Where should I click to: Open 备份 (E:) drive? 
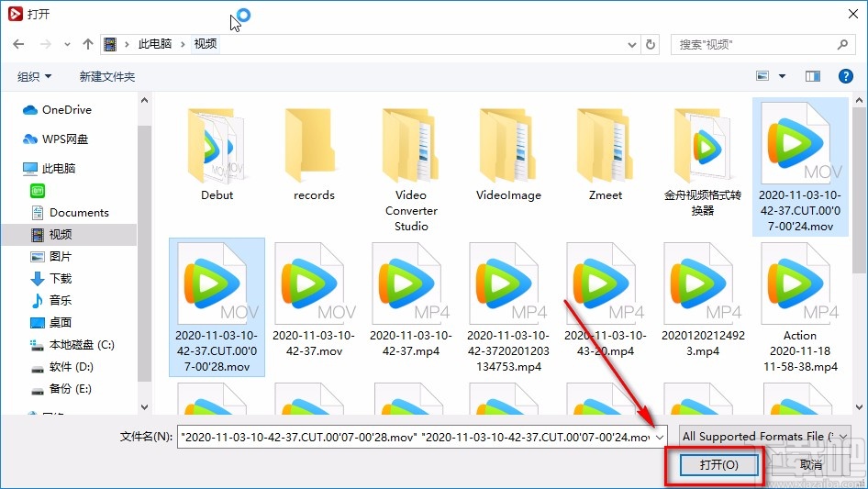coord(61,389)
